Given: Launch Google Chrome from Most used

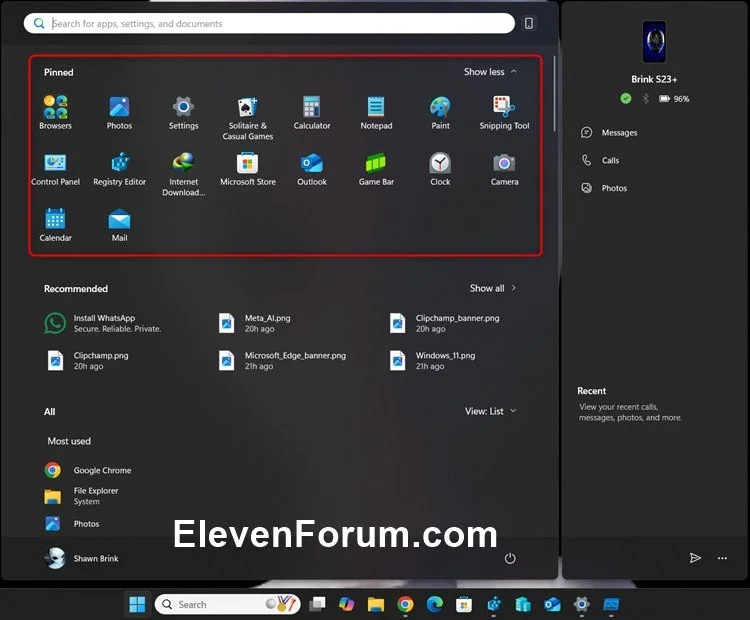Looking at the screenshot, I should [88, 470].
